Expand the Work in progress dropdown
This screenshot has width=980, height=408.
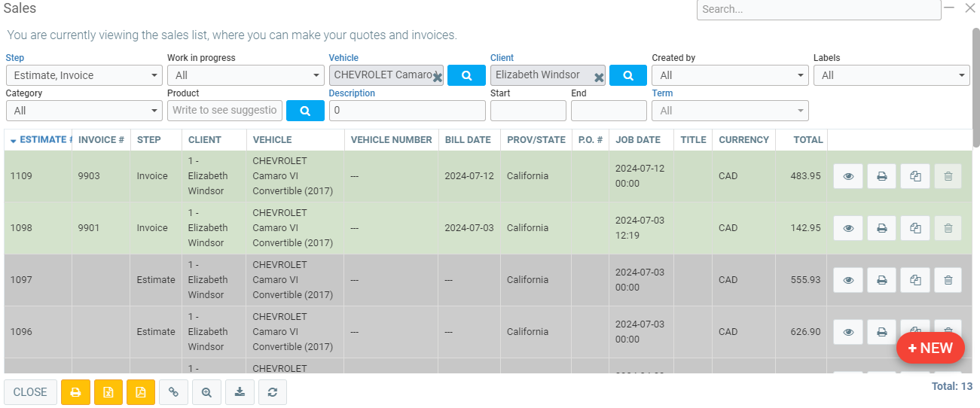click(245, 75)
